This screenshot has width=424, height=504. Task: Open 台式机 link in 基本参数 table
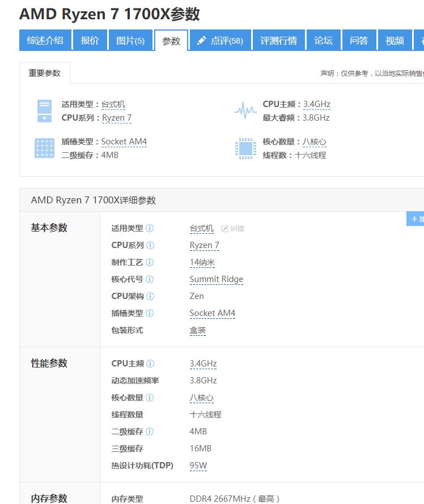pos(202,229)
